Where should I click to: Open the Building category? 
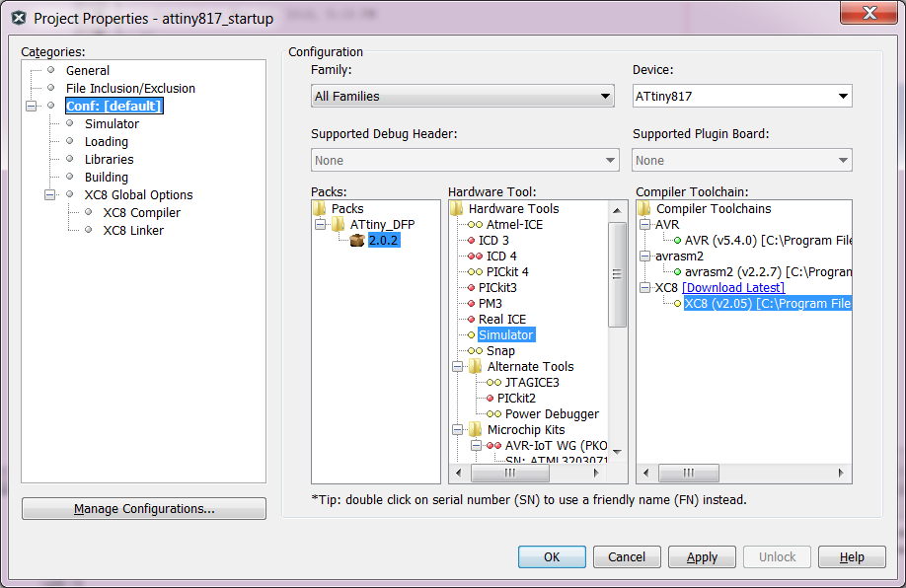[107, 178]
